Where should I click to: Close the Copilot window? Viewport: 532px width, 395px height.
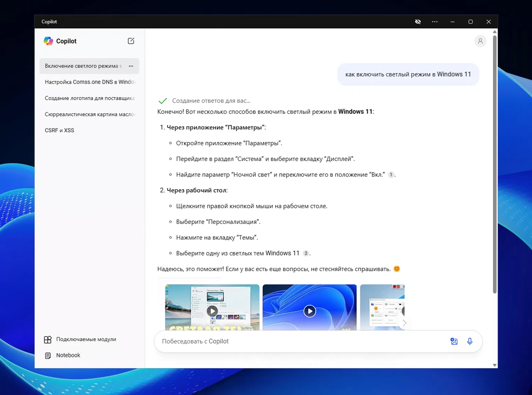489,22
